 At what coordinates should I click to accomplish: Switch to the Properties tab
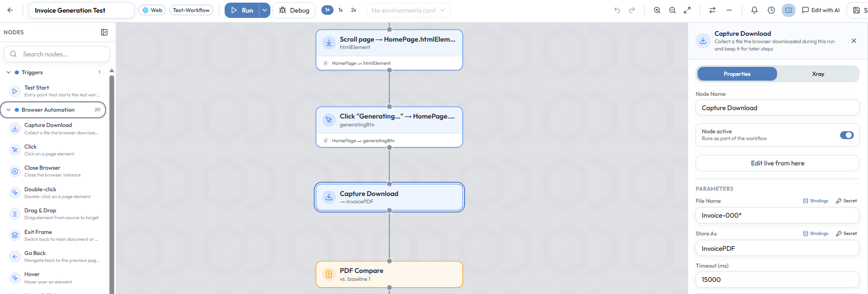737,74
